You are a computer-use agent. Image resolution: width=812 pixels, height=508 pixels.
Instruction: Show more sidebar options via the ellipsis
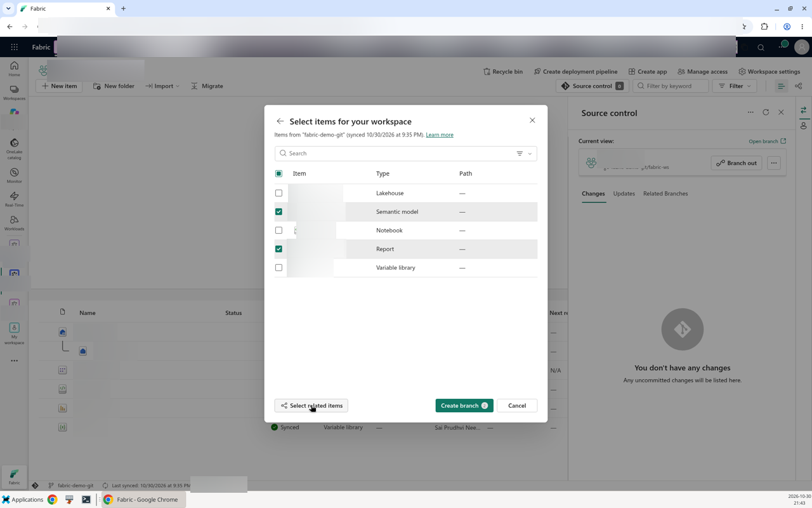point(14,361)
